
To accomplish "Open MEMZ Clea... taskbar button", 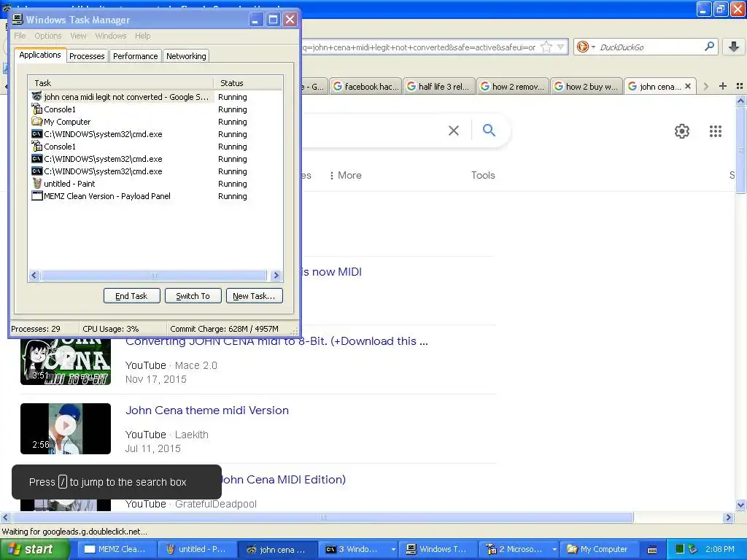I will coord(117,549).
